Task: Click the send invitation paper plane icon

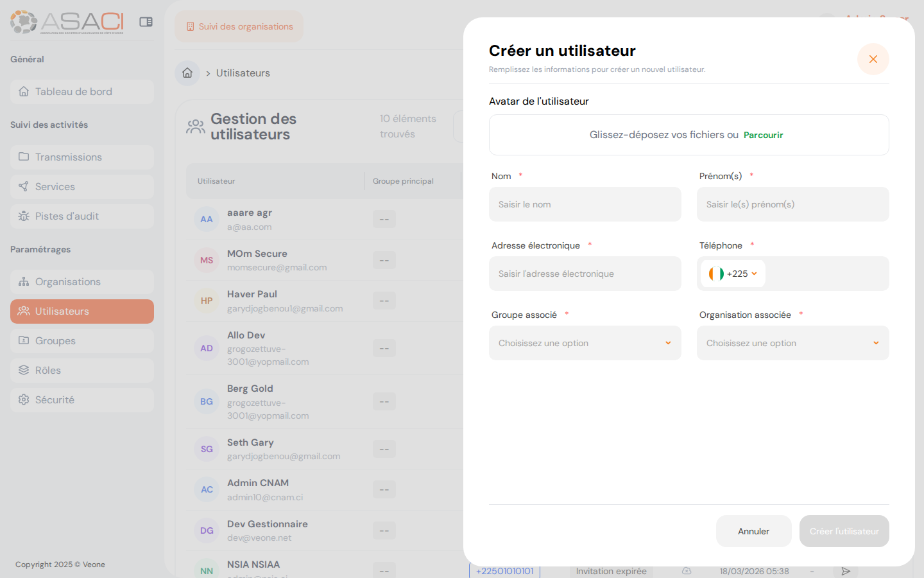Action: 846,571
